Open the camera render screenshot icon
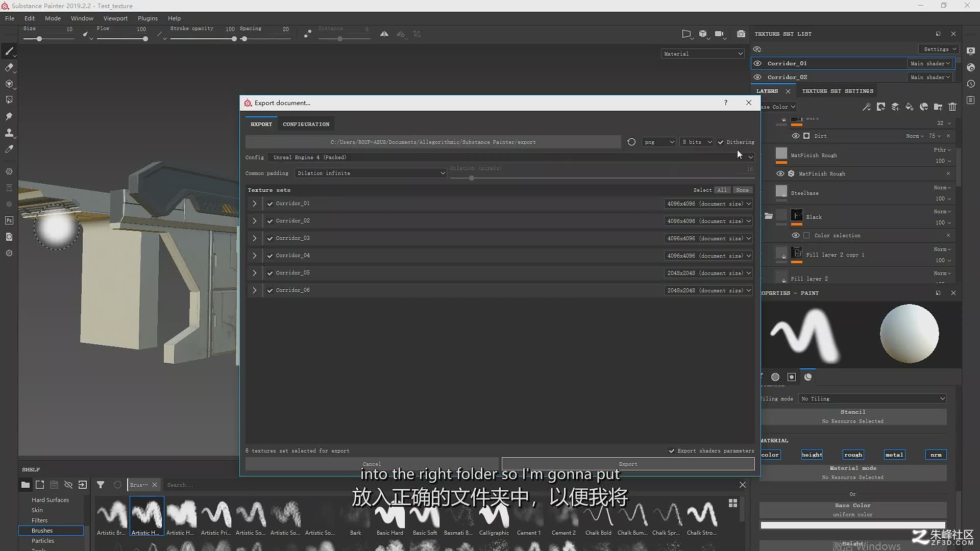Image resolution: width=980 pixels, height=551 pixels. click(x=741, y=34)
